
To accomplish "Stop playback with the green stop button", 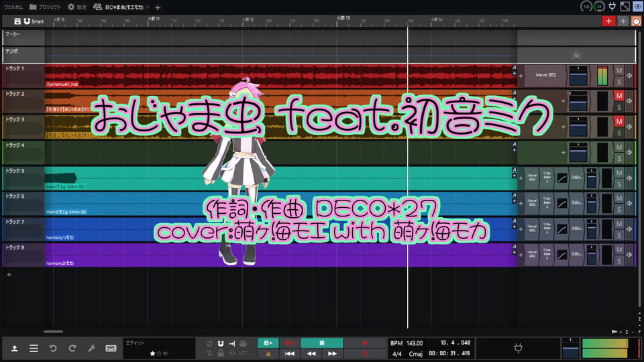I will point(321,343).
